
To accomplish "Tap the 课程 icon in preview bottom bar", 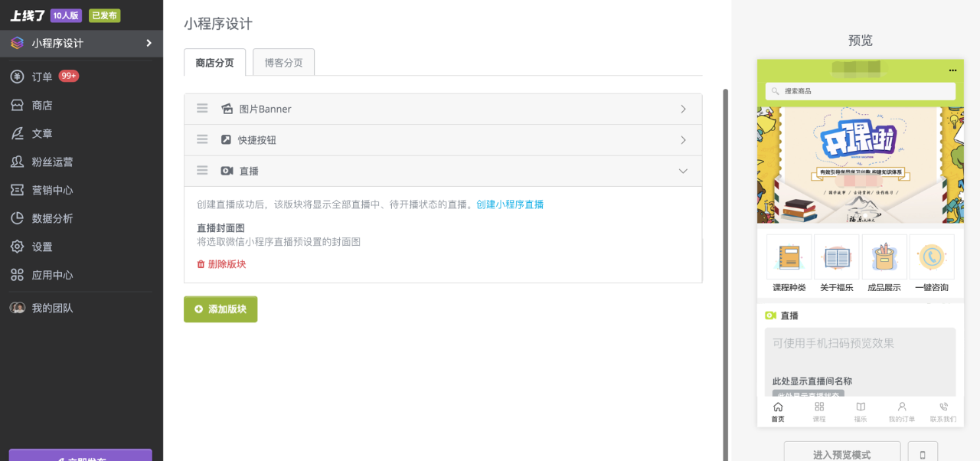I will point(819,407).
